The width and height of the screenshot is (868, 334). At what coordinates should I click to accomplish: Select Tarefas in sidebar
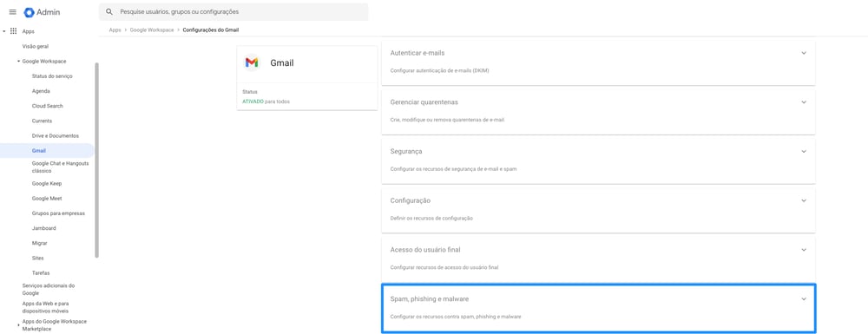[x=41, y=273]
